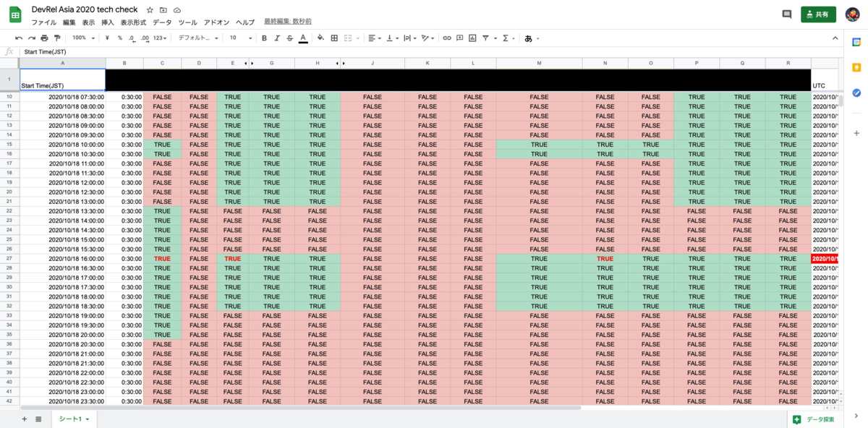Open the 表示 menu
This screenshot has height=428, width=868.
pos(89,22)
